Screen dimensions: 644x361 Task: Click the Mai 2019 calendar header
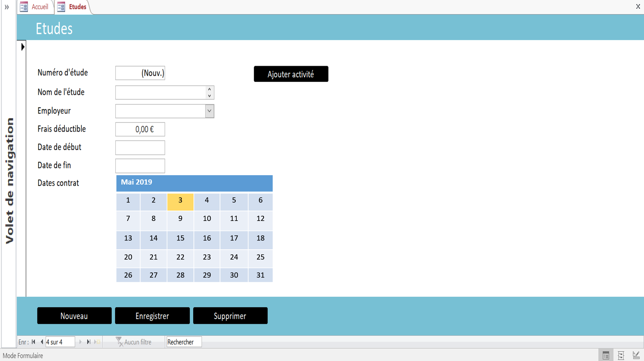click(x=194, y=183)
